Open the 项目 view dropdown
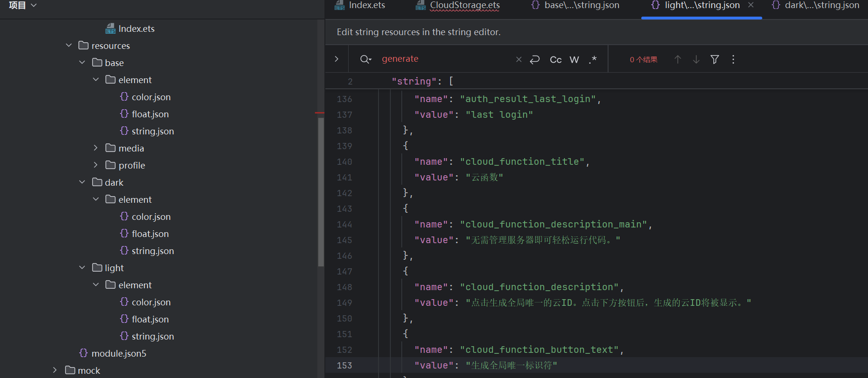The width and height of the screenshot is (868, 378). click(x=22, y=5)
